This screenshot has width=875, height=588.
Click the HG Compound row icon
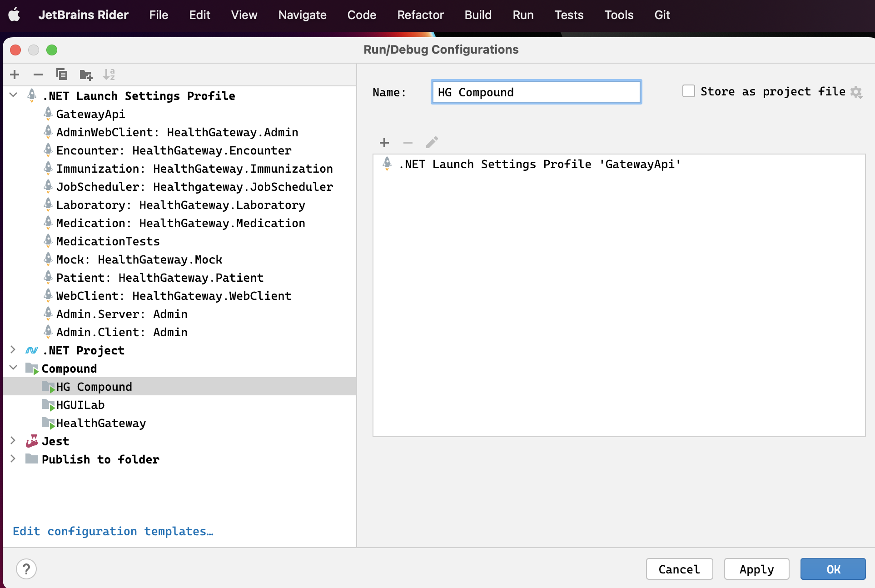[48, 387]
